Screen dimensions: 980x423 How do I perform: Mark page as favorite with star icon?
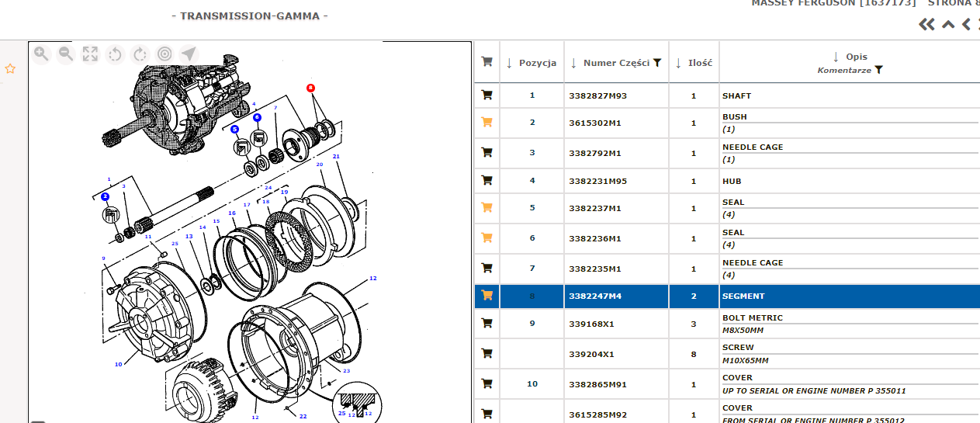coord(11,68)
